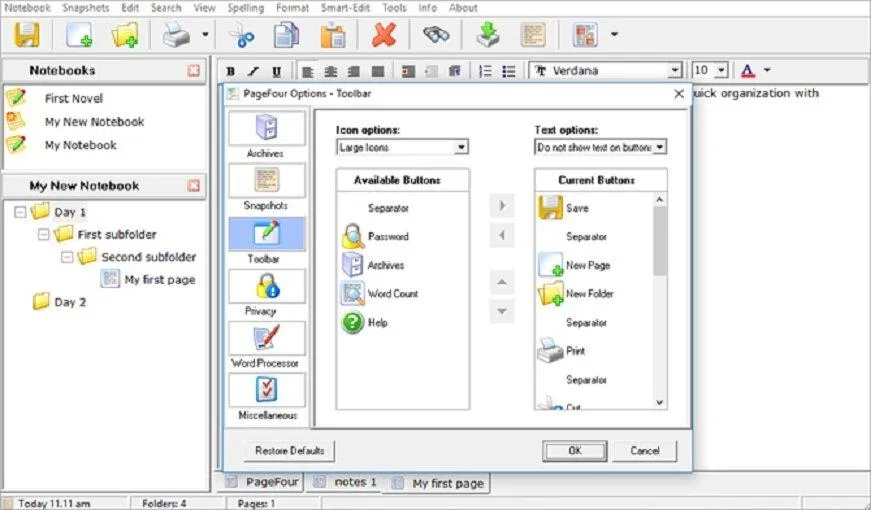Click the Save icon in main toolbar
The image size is (871, 510).
[x=27, y=35]
